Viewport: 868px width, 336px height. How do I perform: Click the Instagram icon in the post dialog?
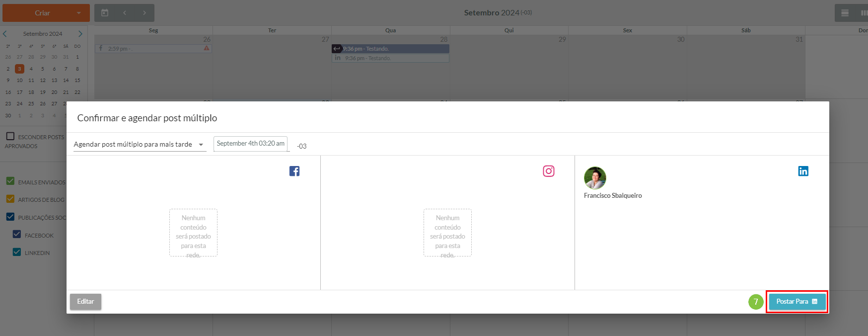click(x=549, y=171)
